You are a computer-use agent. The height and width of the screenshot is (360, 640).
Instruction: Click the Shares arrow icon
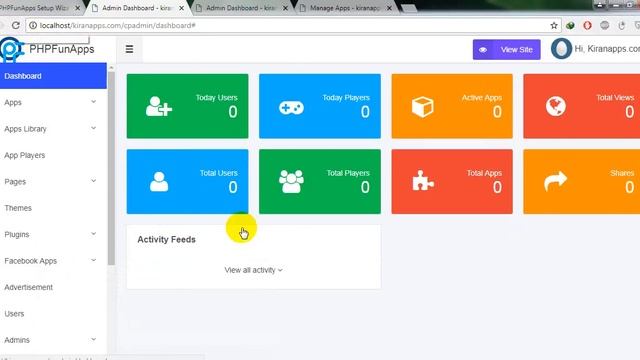pos(556,181)
